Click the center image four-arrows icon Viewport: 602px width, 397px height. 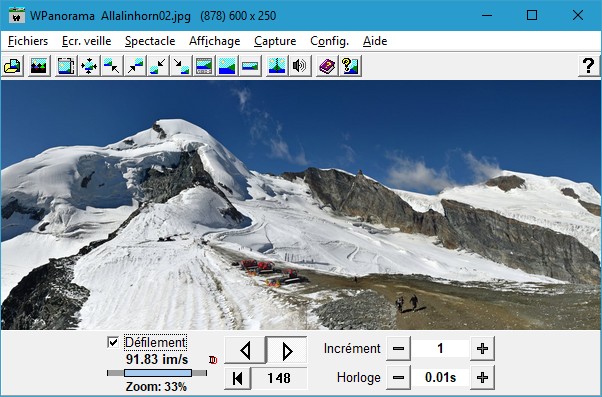coord(89,66)
